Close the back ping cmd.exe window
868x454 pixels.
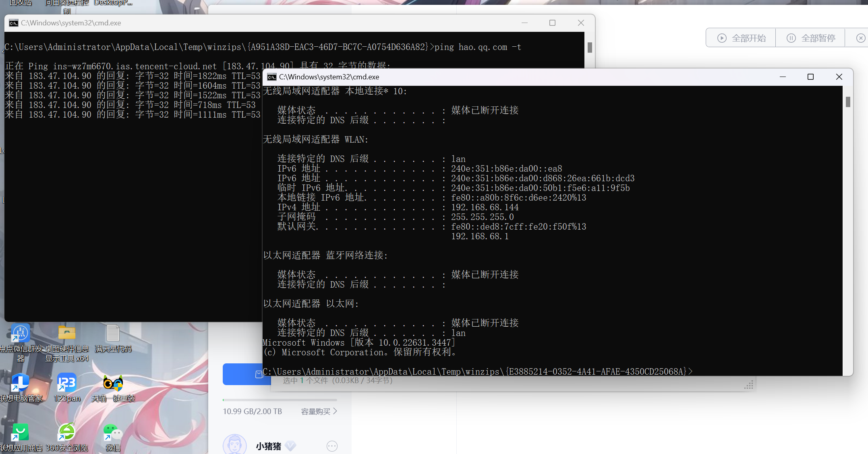581,23
